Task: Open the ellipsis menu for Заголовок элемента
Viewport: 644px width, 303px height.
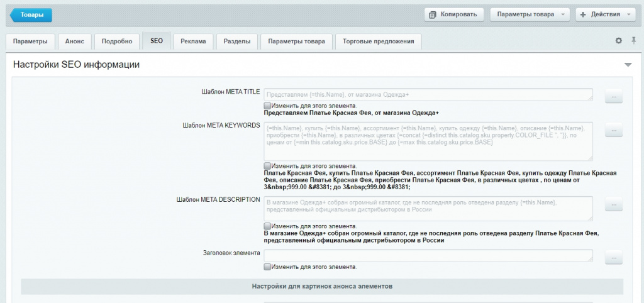Action: coord(614,257)
